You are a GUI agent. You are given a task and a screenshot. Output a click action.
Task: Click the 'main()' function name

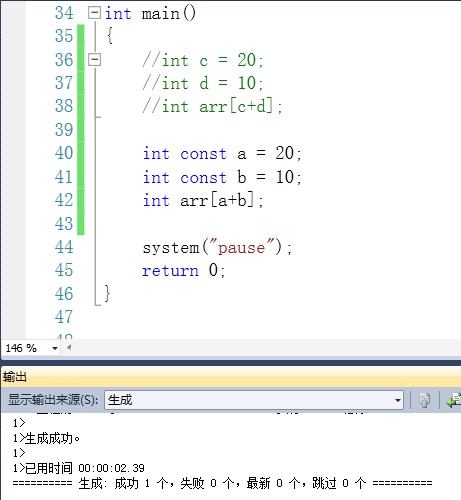click(x=169, y=14)
